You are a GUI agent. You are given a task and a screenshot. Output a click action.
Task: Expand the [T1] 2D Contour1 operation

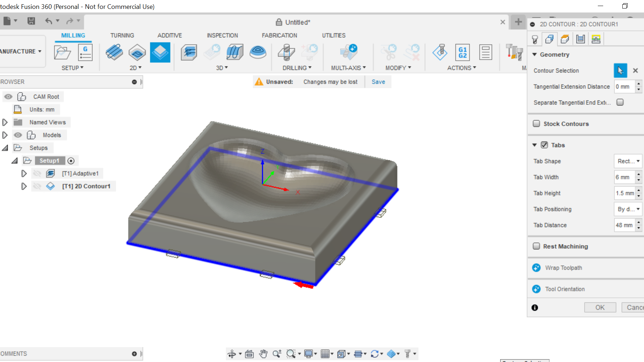24,186
